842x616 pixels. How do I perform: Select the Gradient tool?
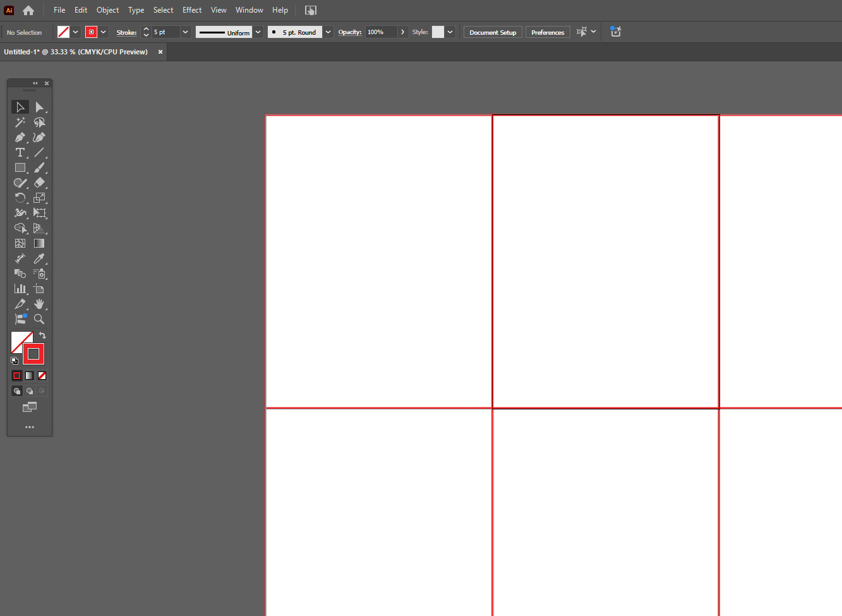point(39,243)
